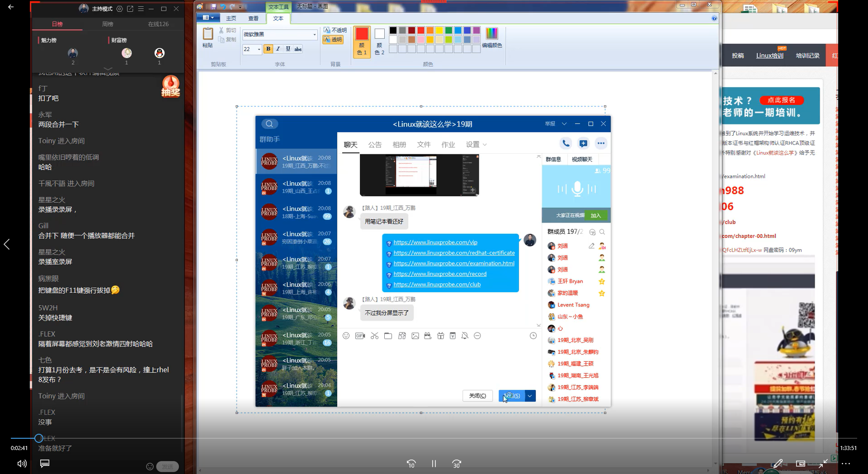Open the font family dropdown 微软雅黑

(x=314, y=34)
